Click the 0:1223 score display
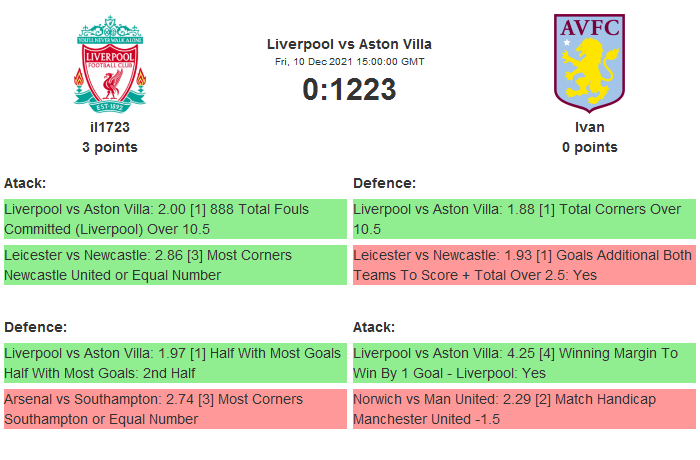Image resolution: width=700 pixels, height=460 pixels. coord(349,90)
